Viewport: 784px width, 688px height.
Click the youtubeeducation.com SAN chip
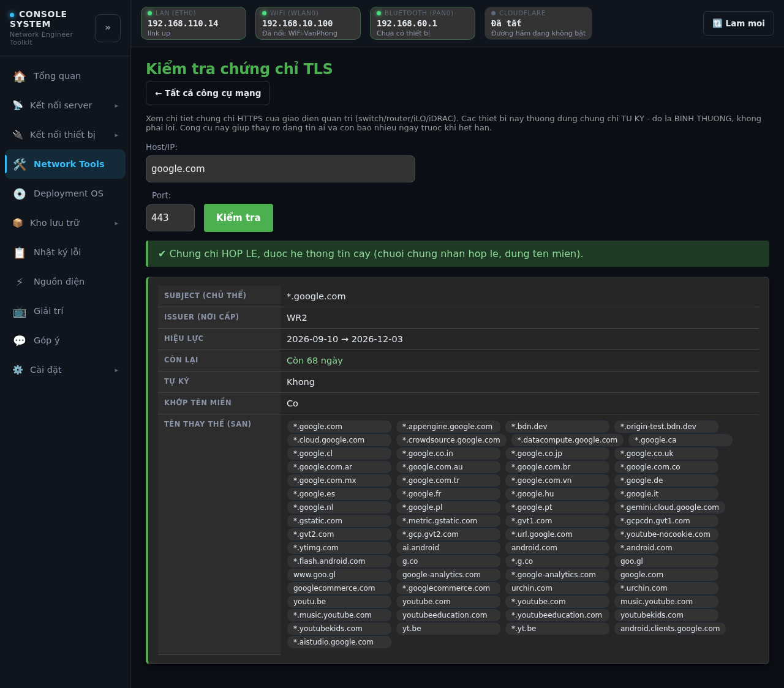click(x=448, y=615)
